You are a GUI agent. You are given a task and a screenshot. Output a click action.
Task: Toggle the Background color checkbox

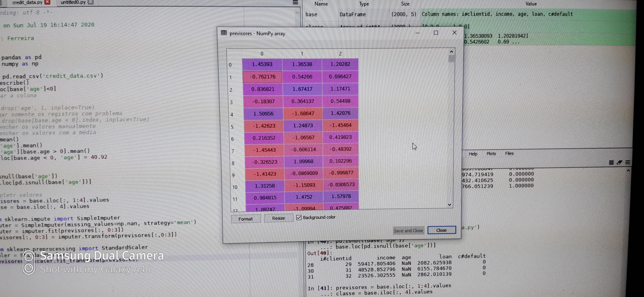click(x=299, y=217)
